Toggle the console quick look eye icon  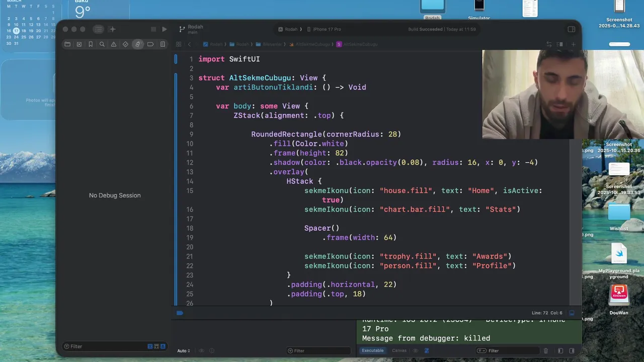click(x=416, y=351)
